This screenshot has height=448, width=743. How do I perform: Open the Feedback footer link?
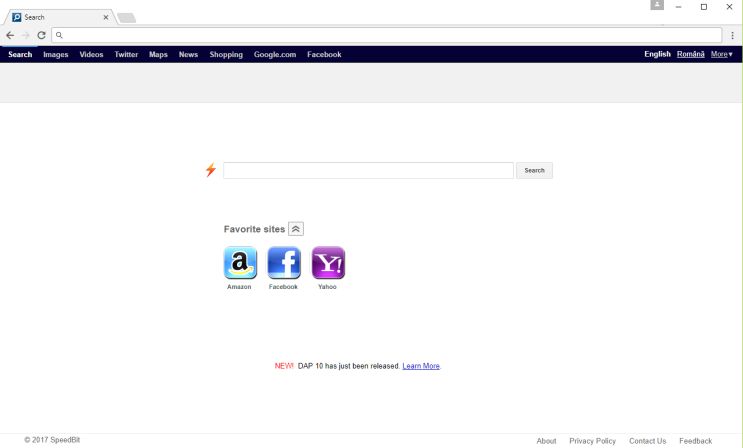[x=695, y=441]
